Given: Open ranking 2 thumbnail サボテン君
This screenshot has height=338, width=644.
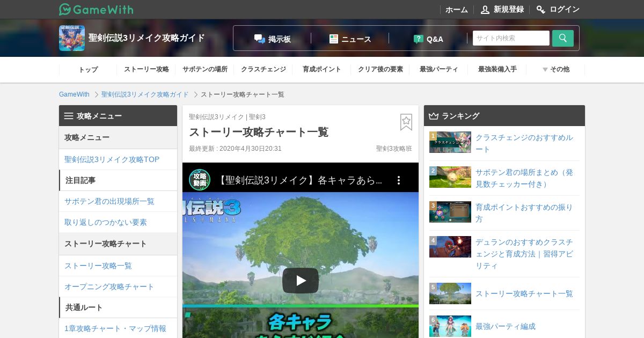Looking at the screenshot, I should tap(450, 177).
